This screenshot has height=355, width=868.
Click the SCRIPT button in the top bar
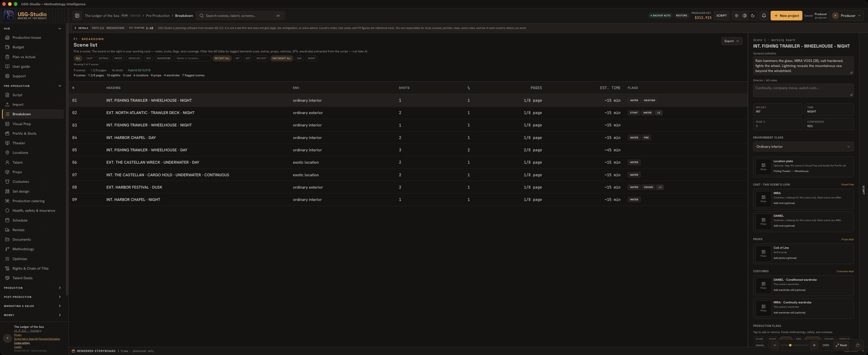[x=722, y=16]
